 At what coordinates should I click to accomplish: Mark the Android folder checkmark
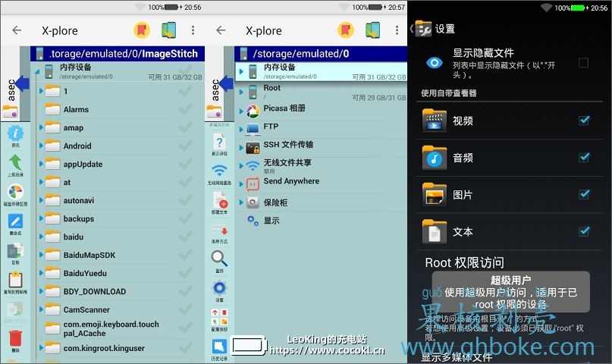pyautogui.click(x=184, y=146)
